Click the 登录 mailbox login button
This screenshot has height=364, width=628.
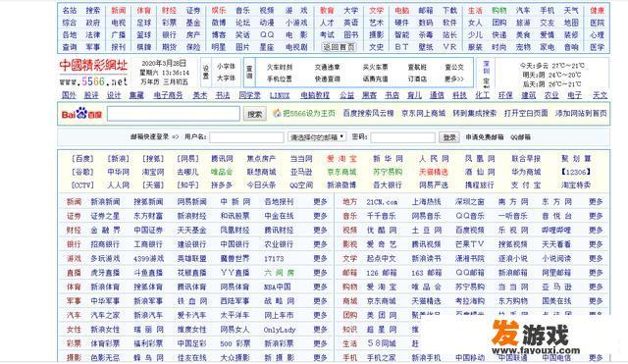click(x=449, y=137)
